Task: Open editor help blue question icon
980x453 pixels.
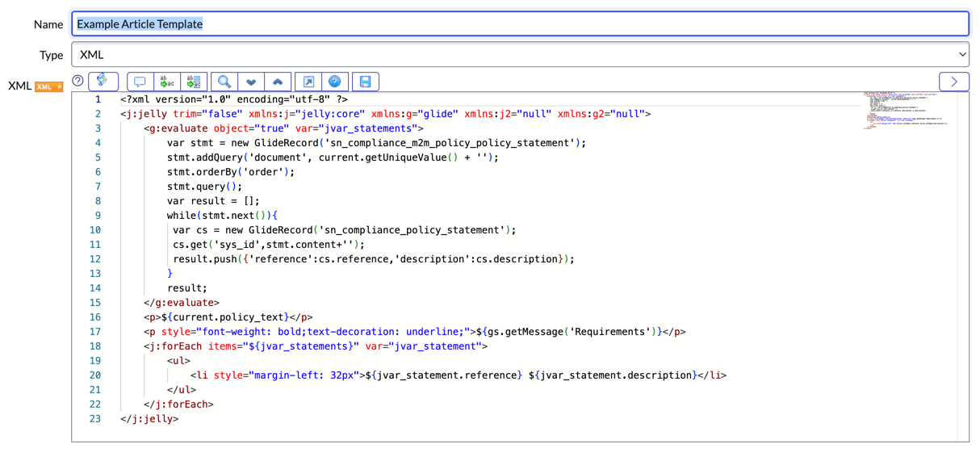Action: [x=335, y=82]
